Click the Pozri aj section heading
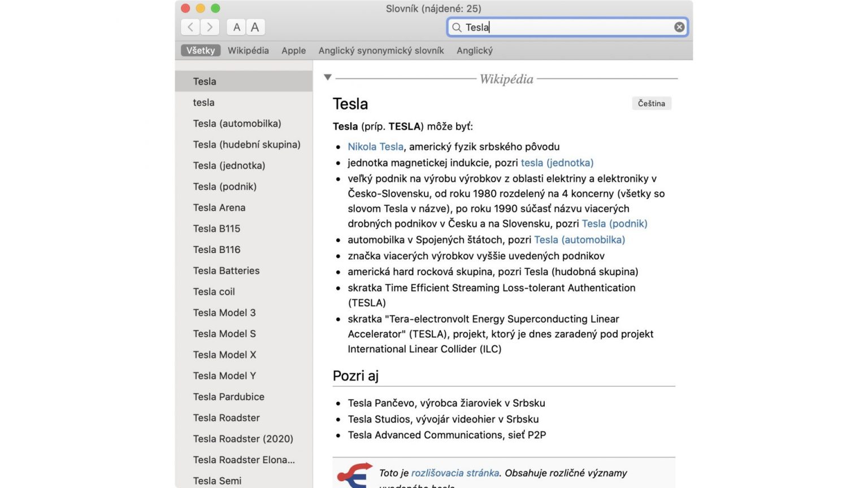The image size is (868, 488). click(x=355, y=376)
